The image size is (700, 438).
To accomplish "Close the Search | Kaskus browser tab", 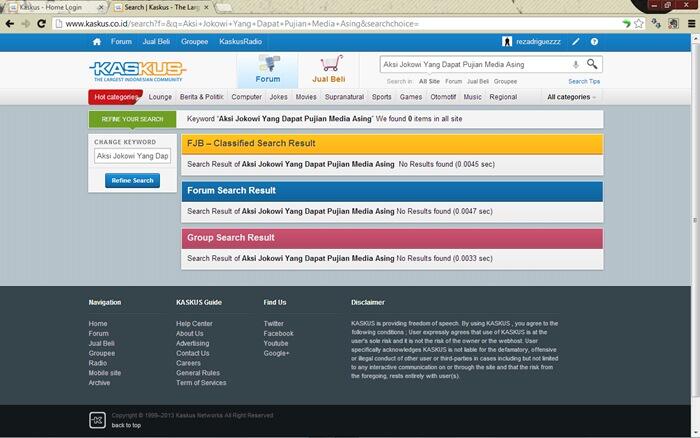I will pos(206,7).
